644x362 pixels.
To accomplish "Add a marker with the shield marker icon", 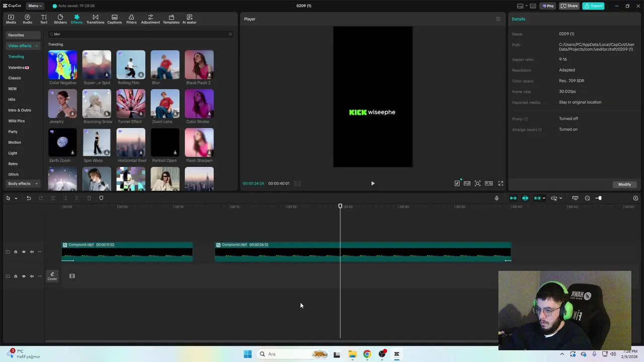I will coord(101,198).
